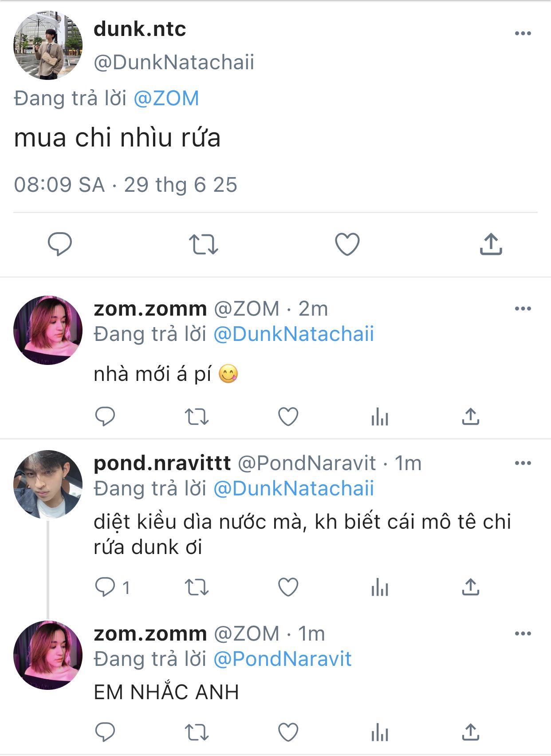Share the main tweet by dunk.ntc
551x756 pixels.
pos(491,244)
